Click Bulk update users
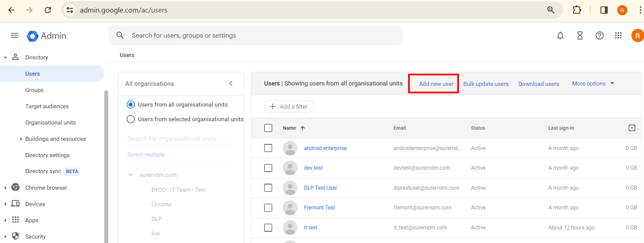644x243 pixels. (x=486, y=84)
